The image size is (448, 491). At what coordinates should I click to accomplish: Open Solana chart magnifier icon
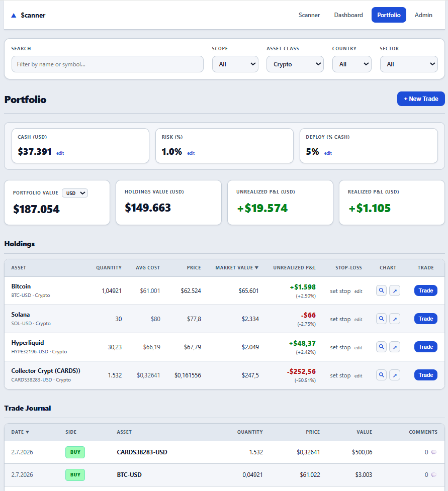coord(381,319)
